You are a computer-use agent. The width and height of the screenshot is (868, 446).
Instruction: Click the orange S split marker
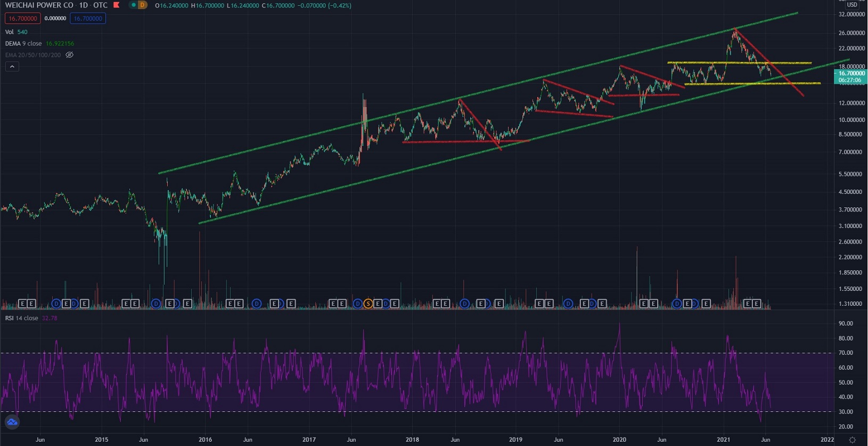pos(368,304)
